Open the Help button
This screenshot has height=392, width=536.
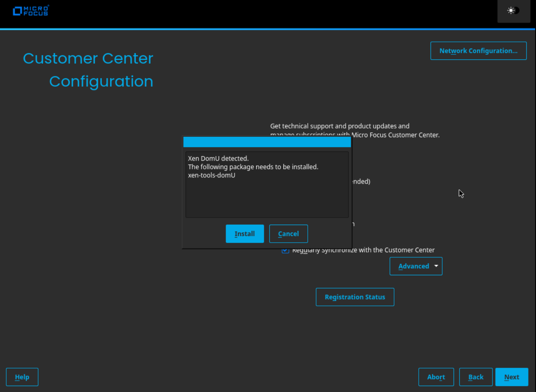pos(22,377)
